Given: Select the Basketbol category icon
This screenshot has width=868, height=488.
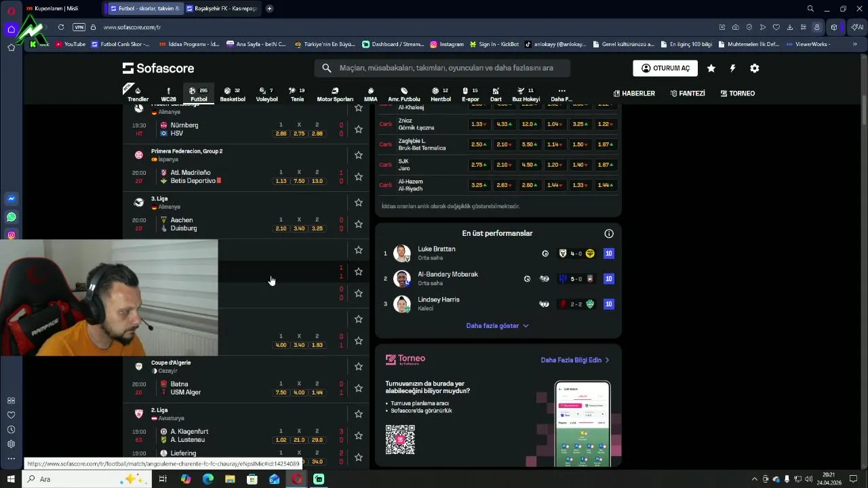Looking at the screenshot, I should click(x=233, y=94).
